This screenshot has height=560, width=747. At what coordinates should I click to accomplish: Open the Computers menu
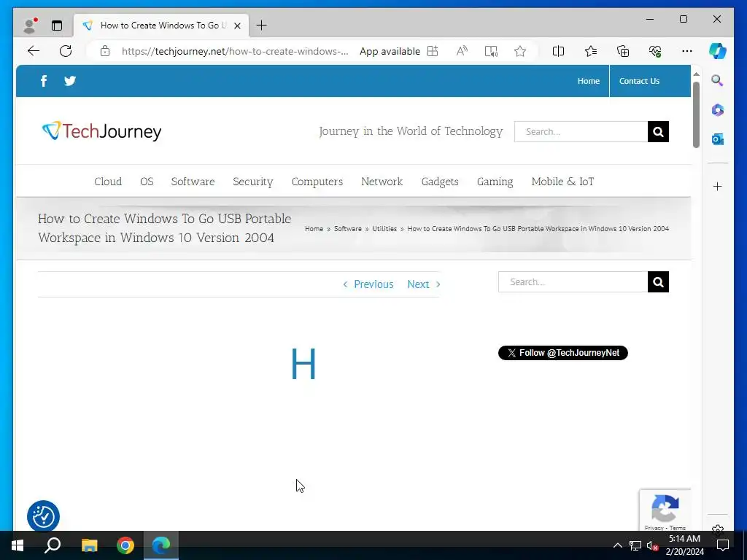point(317,182)
